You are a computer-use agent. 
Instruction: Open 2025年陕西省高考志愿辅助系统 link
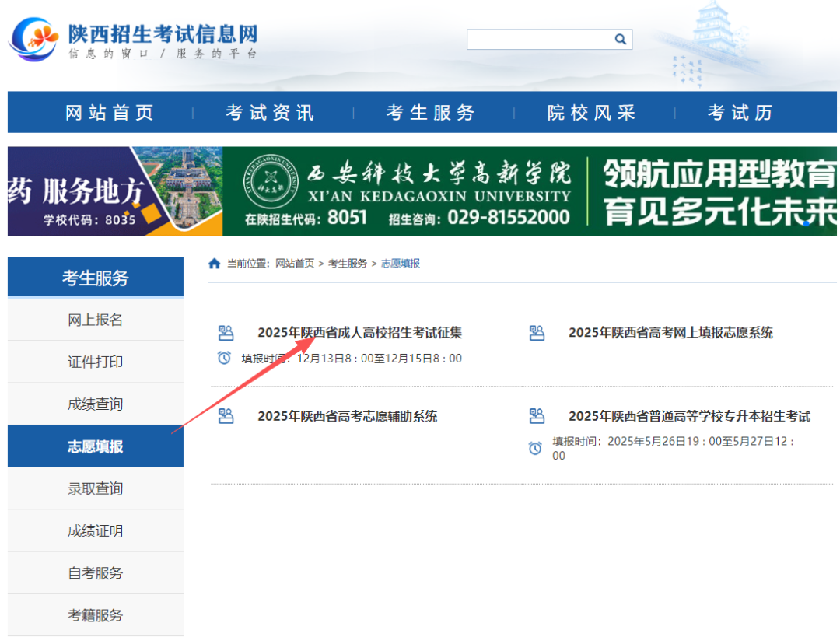[347, 417]
